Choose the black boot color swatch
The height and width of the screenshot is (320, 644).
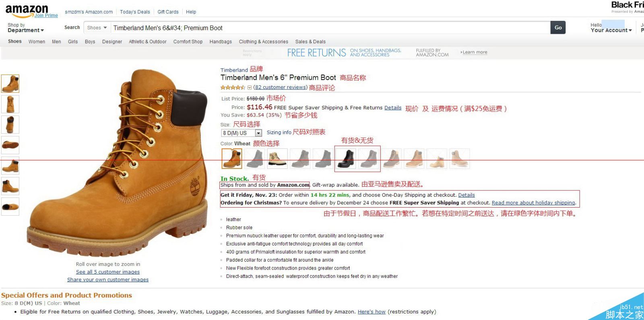pos(346,158)
